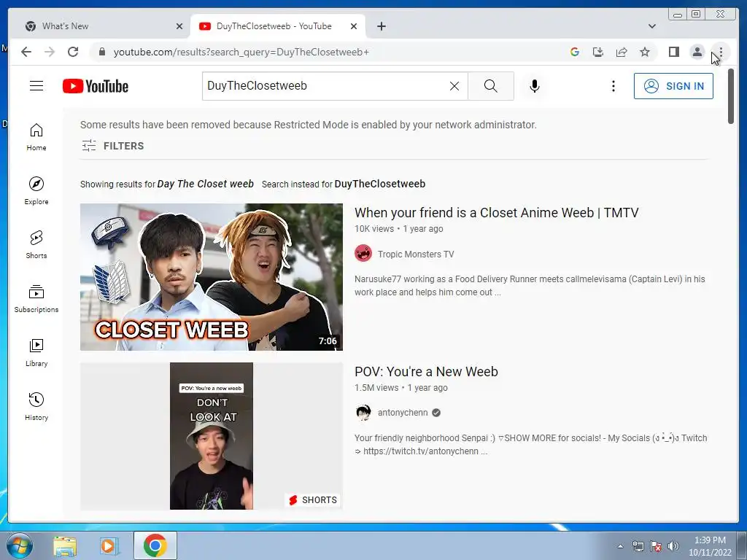The image size is (747, 560).
Task: Click the SIGN IN button
Action: 673,86
